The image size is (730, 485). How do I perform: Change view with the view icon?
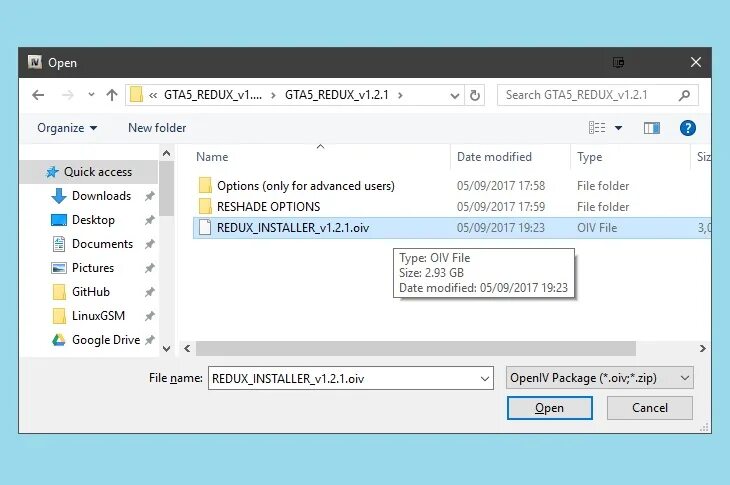597,128
